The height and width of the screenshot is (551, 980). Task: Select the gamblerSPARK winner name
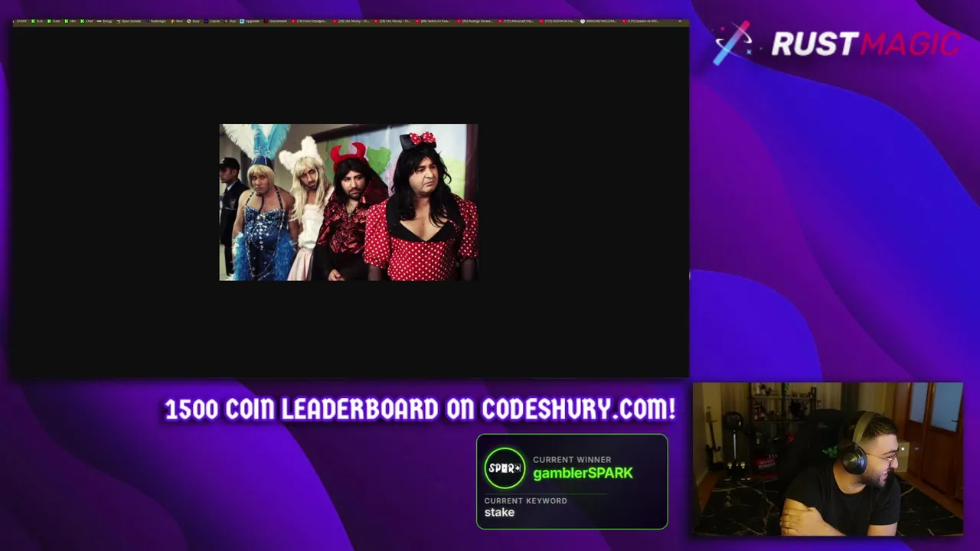point(583,473)
